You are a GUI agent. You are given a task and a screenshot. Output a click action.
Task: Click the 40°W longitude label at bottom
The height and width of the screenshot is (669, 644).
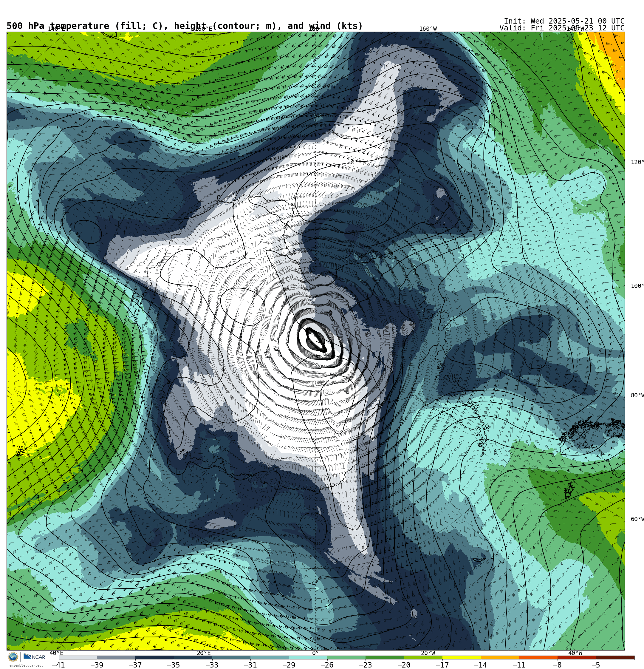[x=575, y=653]
